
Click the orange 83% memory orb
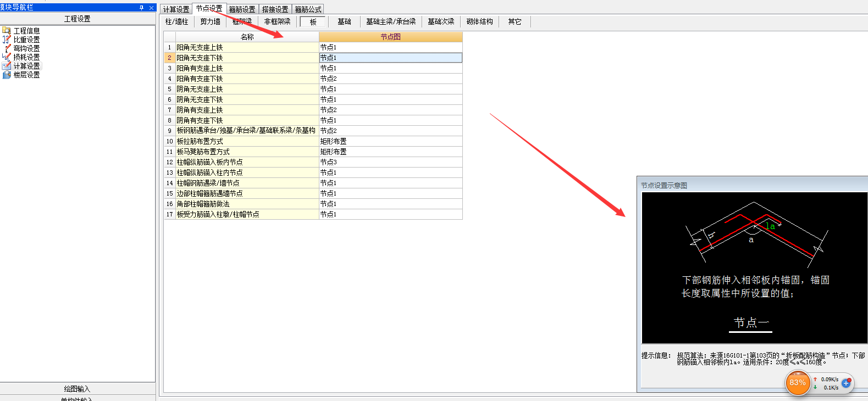pos(798,382)
